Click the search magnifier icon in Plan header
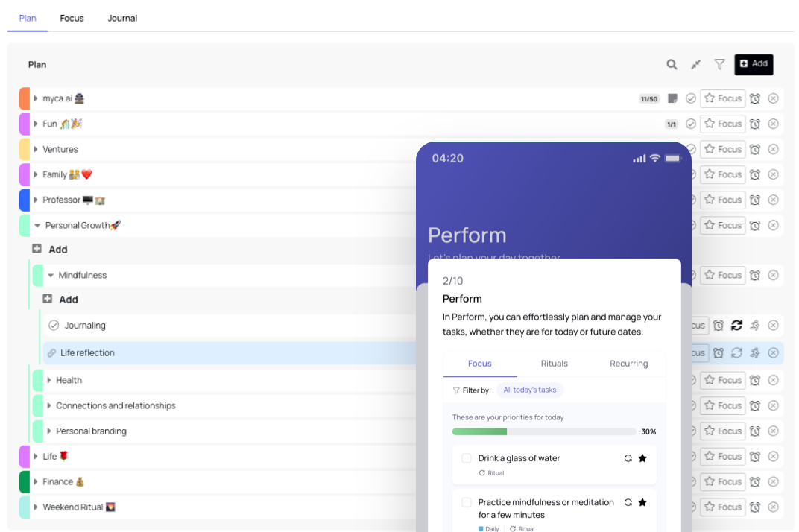The image size is (799, 532). [672, 64]
